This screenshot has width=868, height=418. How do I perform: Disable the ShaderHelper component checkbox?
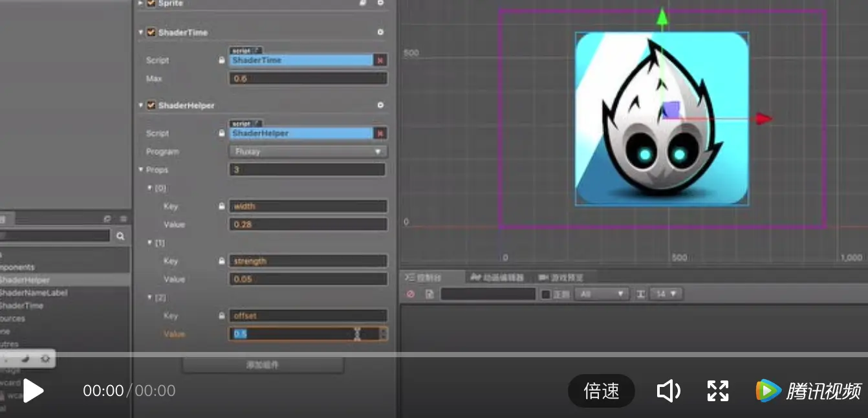[151, 105]
